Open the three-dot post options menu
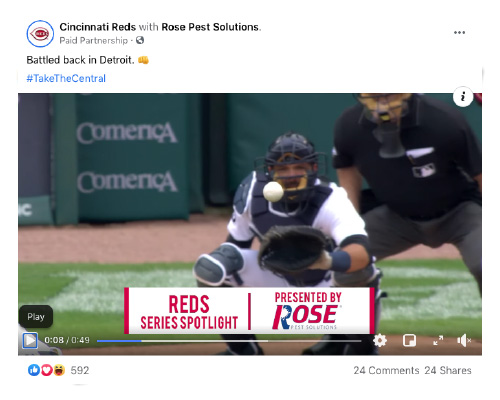Image resolution: width=500 pixels, height=400 pixels. (459, 32)
